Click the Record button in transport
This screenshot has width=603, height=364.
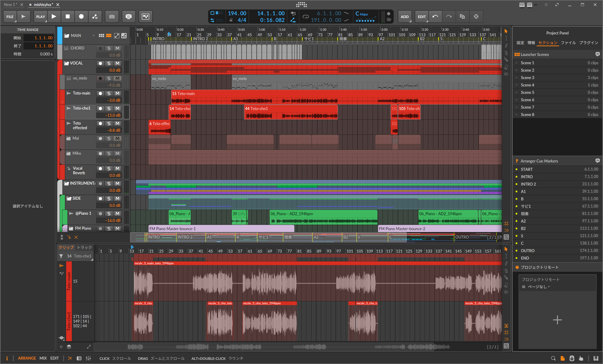(81, 16)
